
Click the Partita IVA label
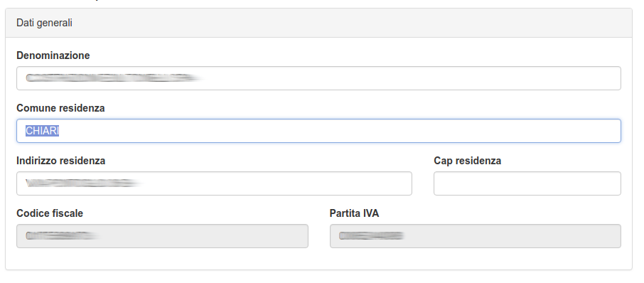[x=354, y=213]
